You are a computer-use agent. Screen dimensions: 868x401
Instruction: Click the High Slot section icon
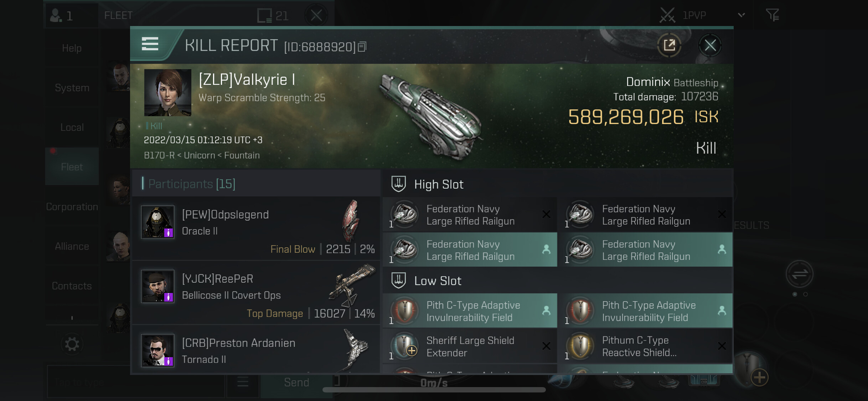tap(398, 184)
